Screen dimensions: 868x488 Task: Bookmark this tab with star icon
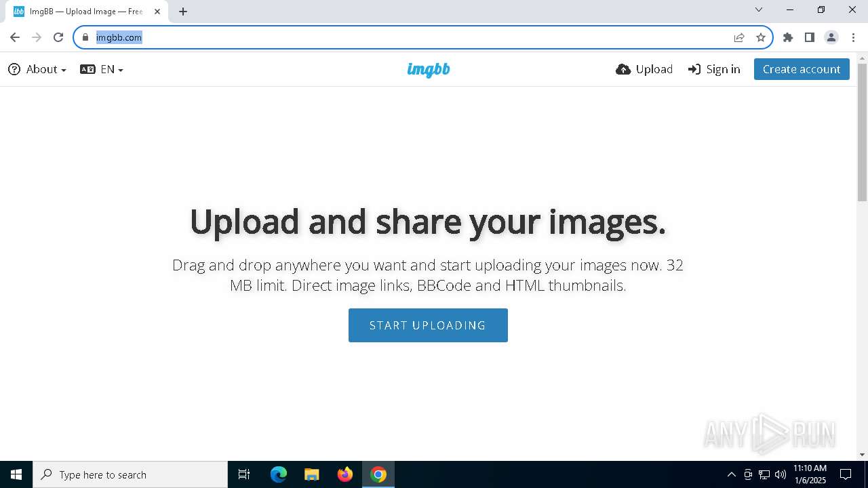pos(761,37)
